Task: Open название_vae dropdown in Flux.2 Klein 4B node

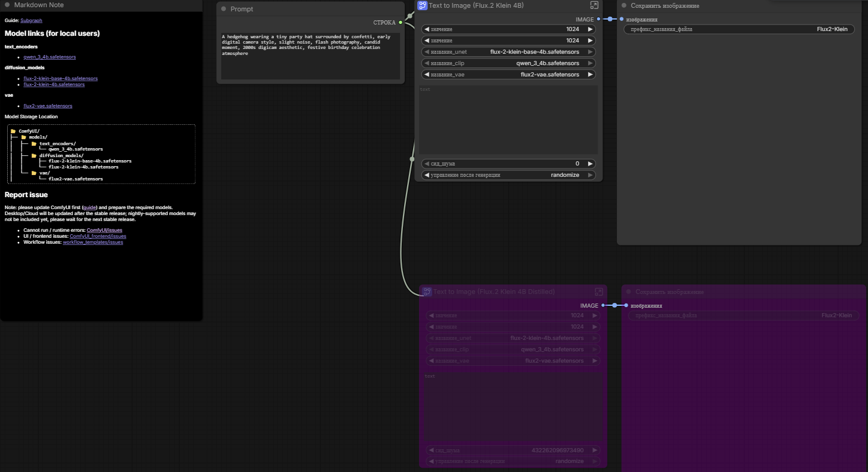Action: click(x=509, y=75)
